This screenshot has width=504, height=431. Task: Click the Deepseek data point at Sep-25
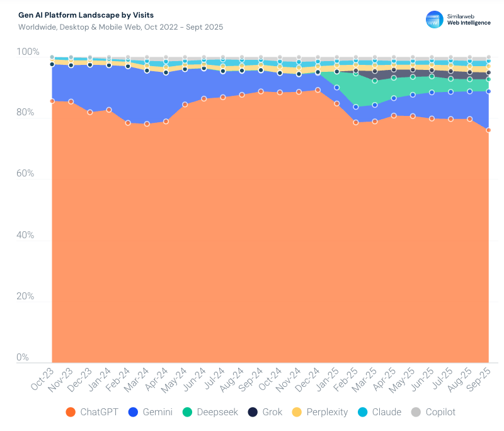[x=488, y=79]
